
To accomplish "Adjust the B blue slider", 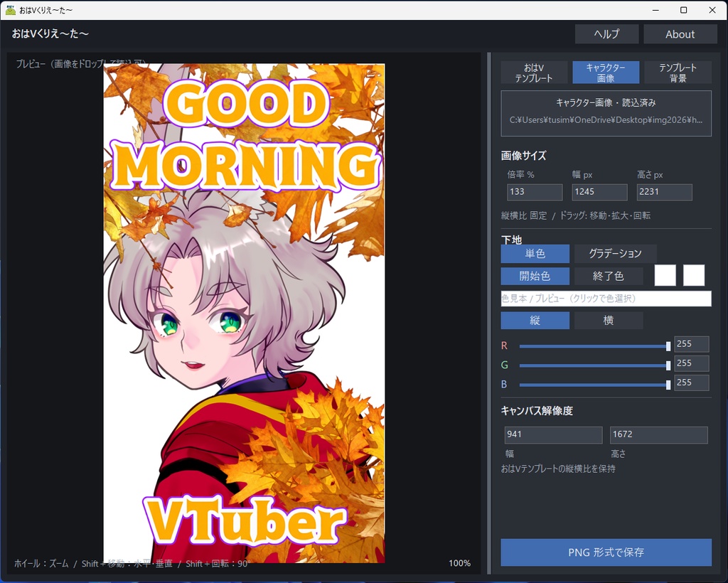I will click(595, 385).
